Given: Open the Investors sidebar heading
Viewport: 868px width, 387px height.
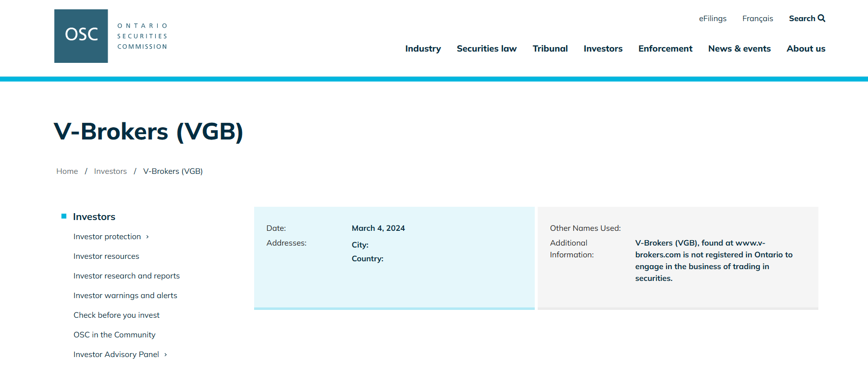Looking at the screenshot, I should click(x=94, y=217).
